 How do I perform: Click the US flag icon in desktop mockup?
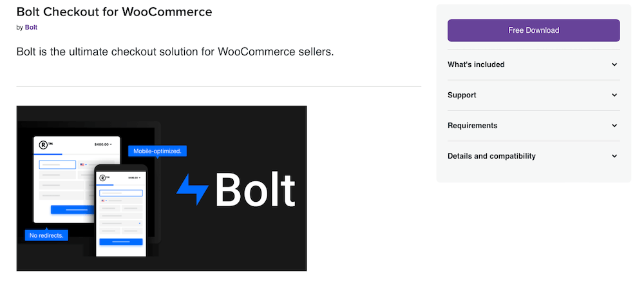tap(82, 165)
